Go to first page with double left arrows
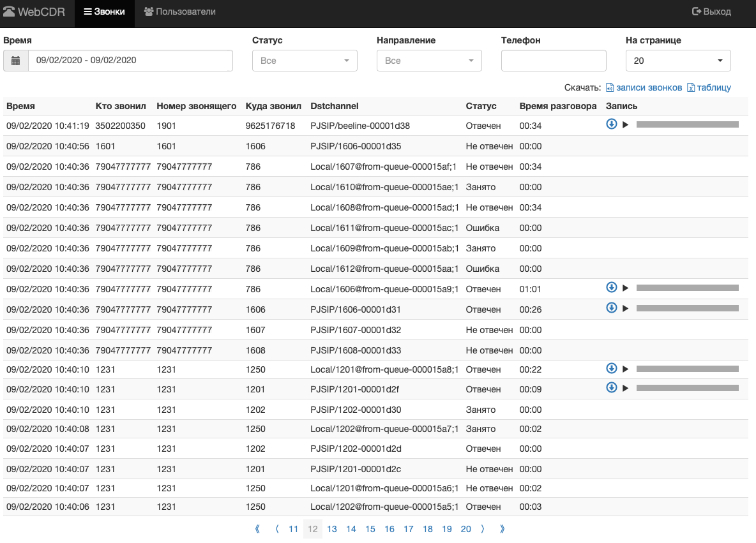This screenshot has width=756, height=543. 257,529
